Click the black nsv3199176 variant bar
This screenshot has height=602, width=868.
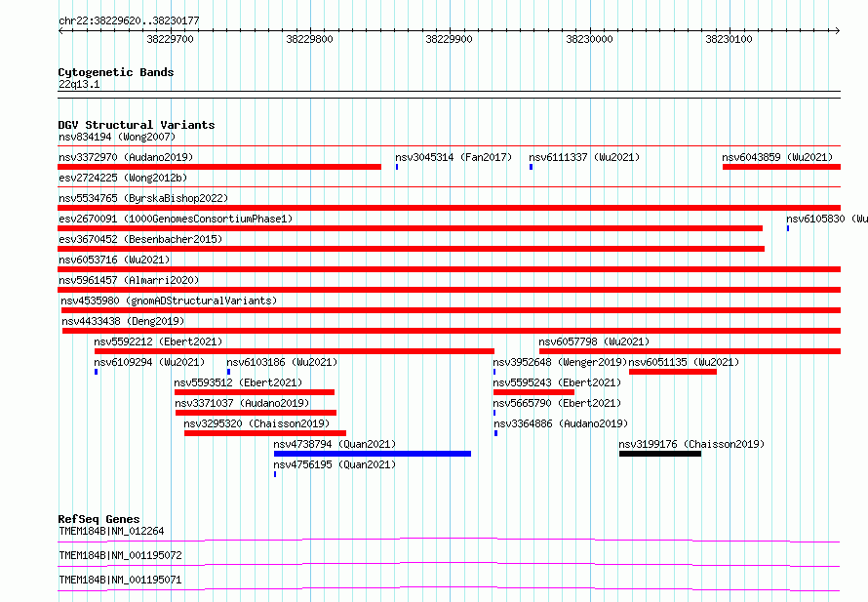[x=660, y=454]
